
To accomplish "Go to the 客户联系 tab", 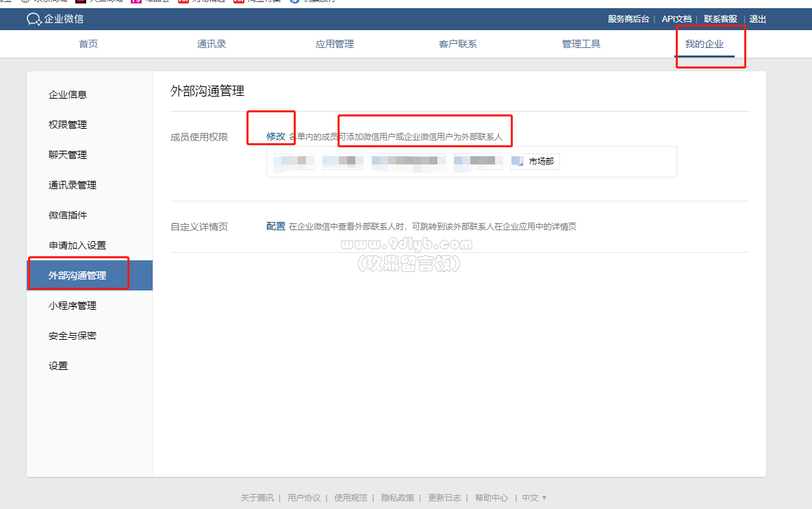I will 458,44.
